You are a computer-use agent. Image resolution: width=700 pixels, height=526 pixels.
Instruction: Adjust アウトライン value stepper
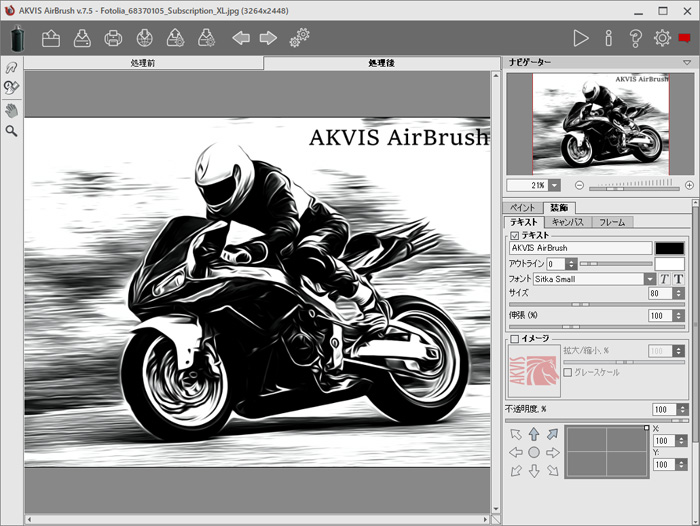click(571, 264)
